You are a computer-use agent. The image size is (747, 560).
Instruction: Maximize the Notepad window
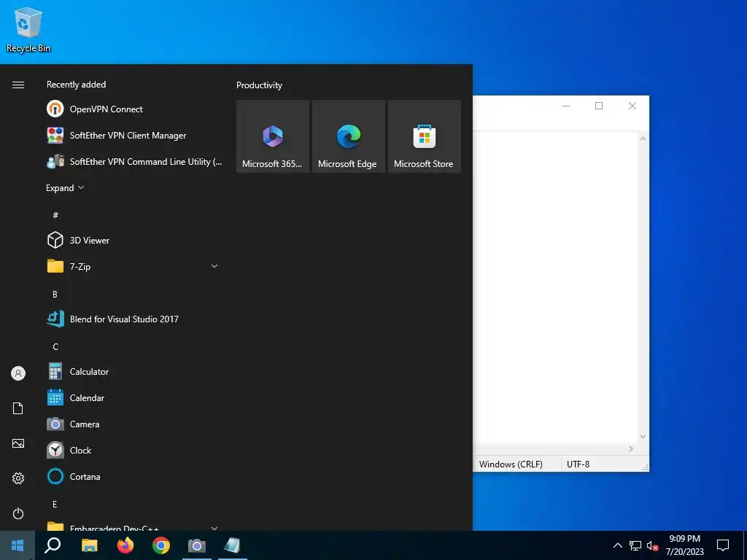[599, 106]
